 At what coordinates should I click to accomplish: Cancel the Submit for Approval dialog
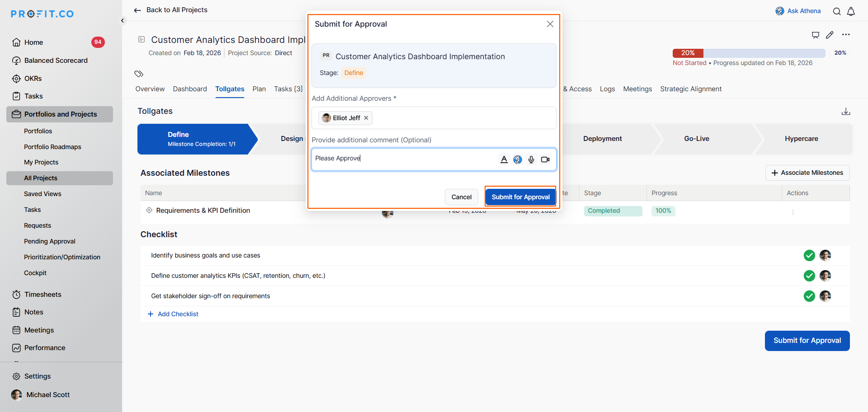(x=461, y=197)
